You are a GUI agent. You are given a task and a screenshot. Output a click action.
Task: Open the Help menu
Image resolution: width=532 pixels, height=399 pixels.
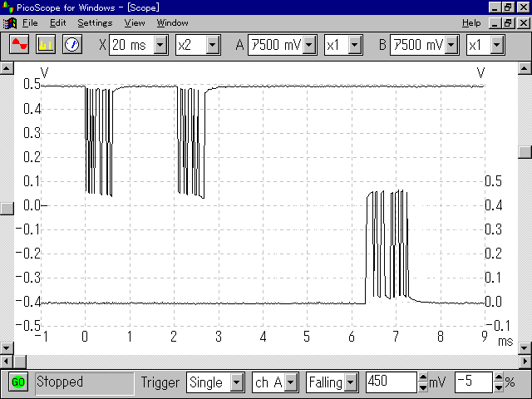[471, 23]
